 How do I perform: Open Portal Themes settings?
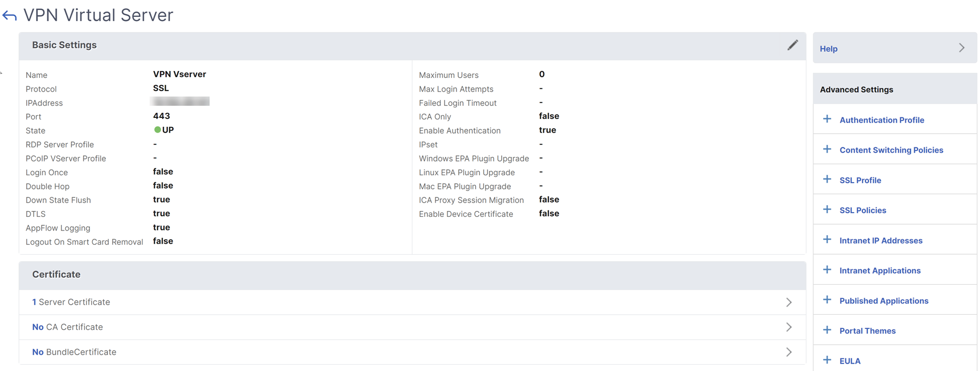pos(867,330)
